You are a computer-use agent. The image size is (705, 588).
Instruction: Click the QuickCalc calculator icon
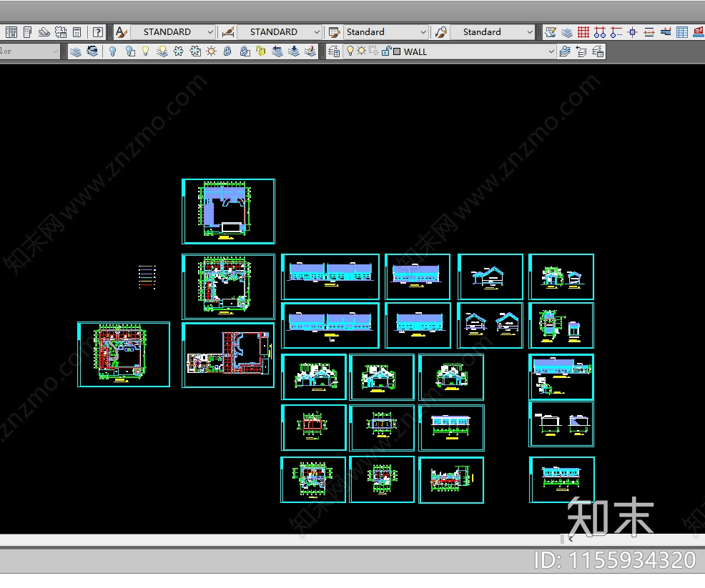coord(77,32)
